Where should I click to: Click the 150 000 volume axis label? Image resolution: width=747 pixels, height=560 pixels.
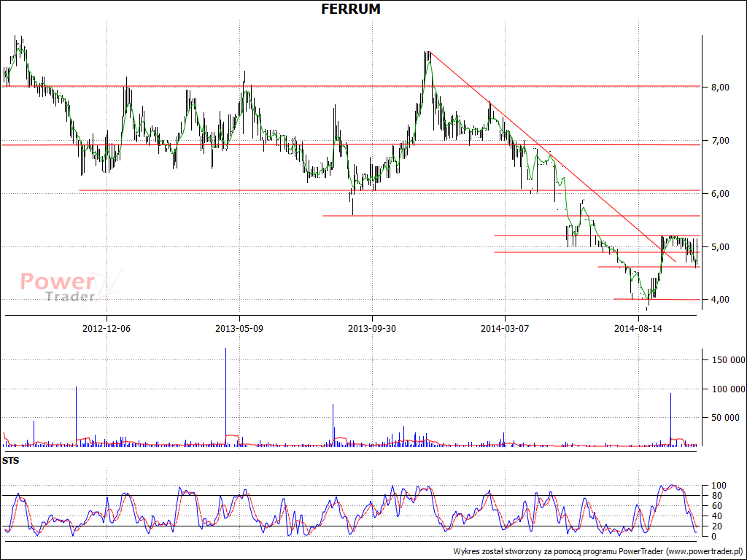[x=729, y=360]
